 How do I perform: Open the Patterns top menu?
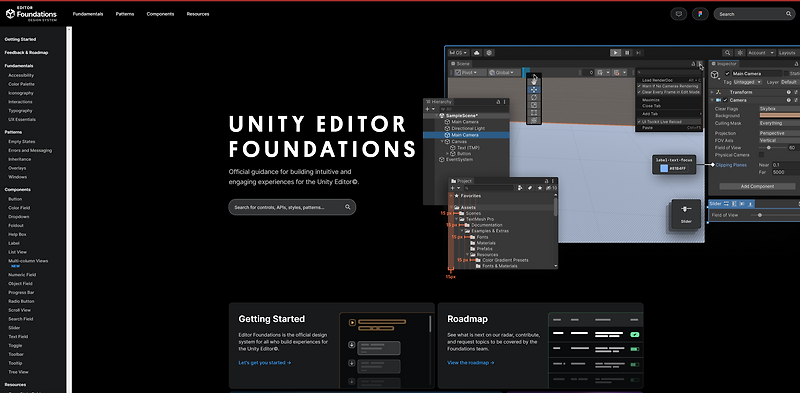[125, 14]
